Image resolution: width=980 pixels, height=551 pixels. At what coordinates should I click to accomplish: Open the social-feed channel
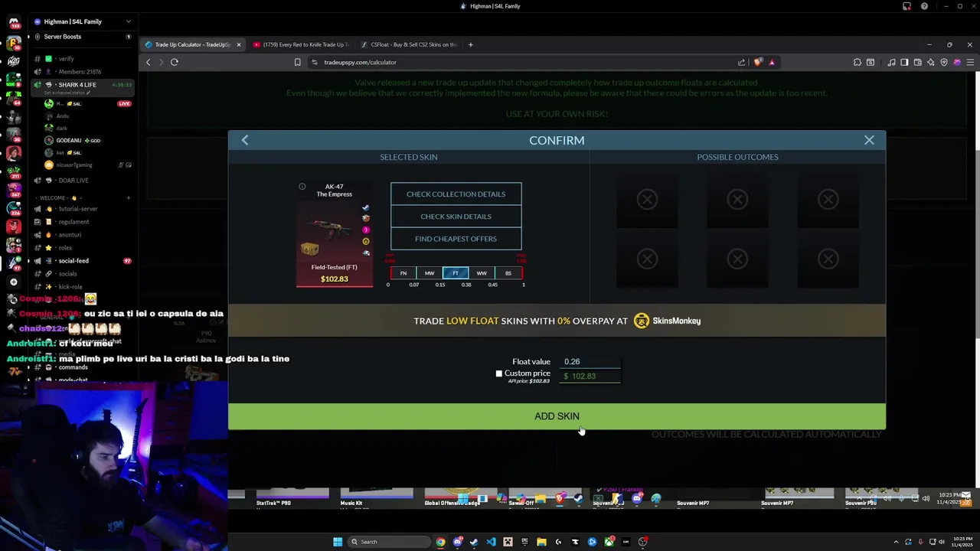(83, 261)
